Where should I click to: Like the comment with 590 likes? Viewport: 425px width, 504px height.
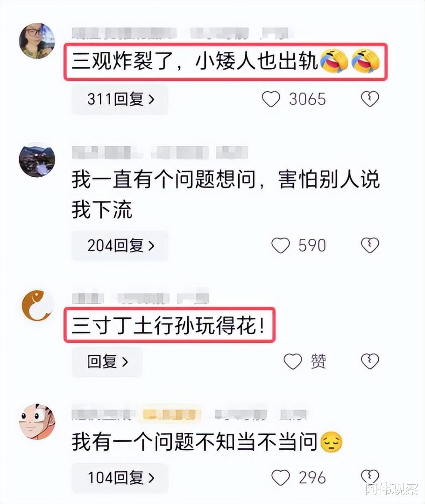coord(281,245)
